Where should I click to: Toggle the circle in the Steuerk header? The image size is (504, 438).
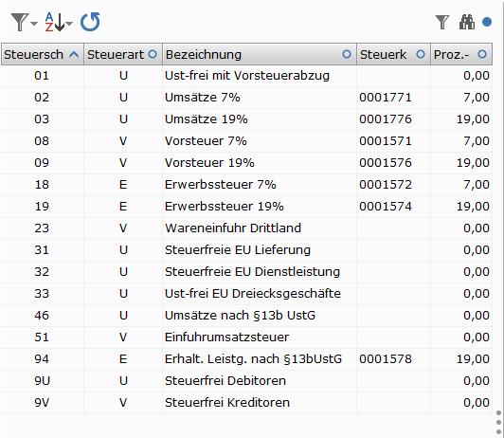[421, 54]
